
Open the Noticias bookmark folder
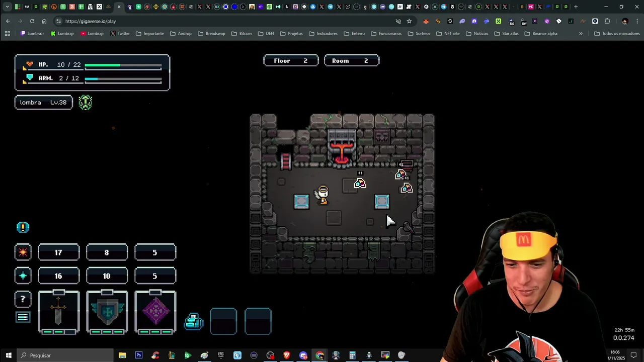pos(477,34)
